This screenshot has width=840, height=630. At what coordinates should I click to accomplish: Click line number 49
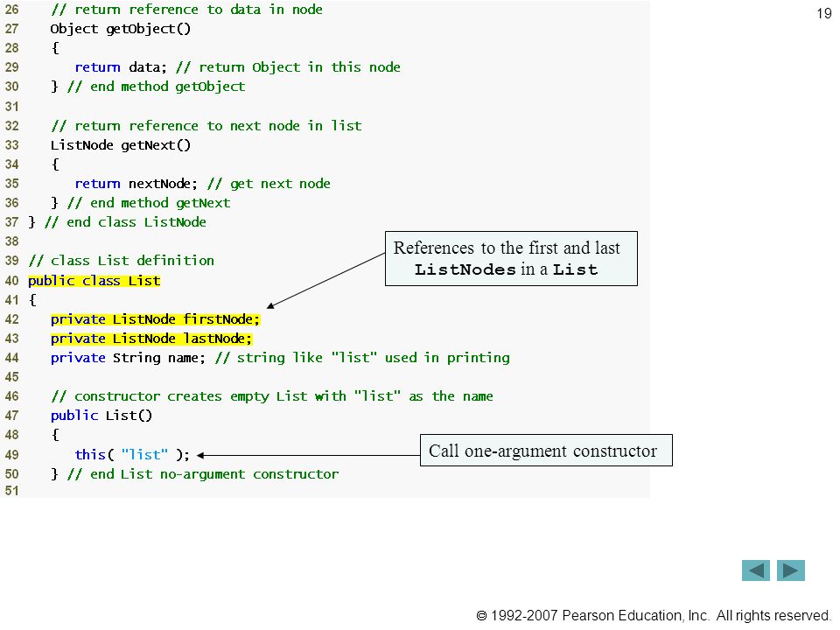11,455
